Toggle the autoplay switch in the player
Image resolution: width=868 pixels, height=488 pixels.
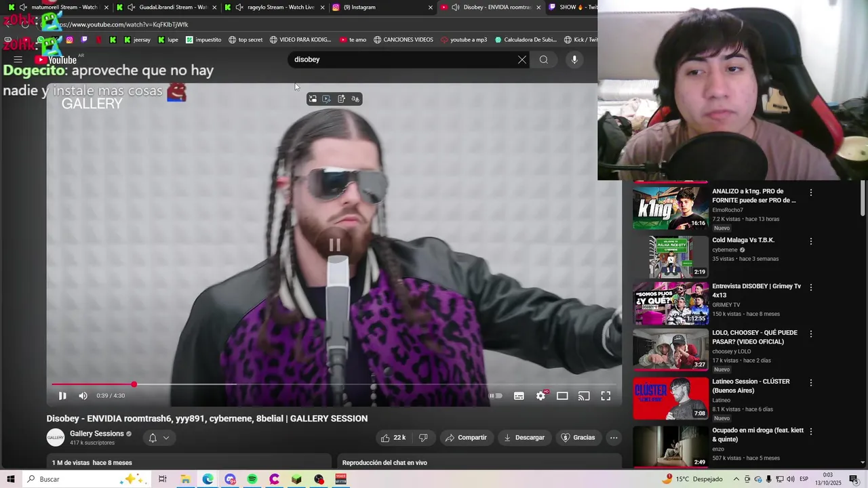[496, 396]
